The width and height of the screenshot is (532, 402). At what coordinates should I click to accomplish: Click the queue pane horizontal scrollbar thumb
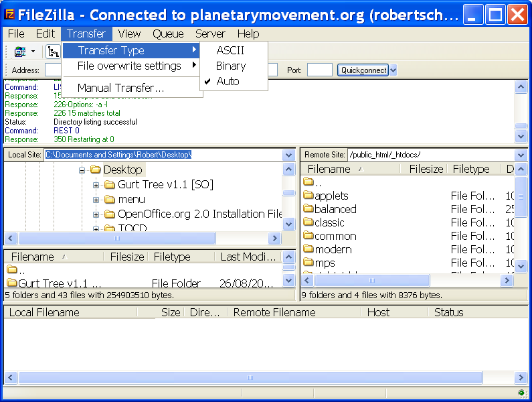(250, 377)
